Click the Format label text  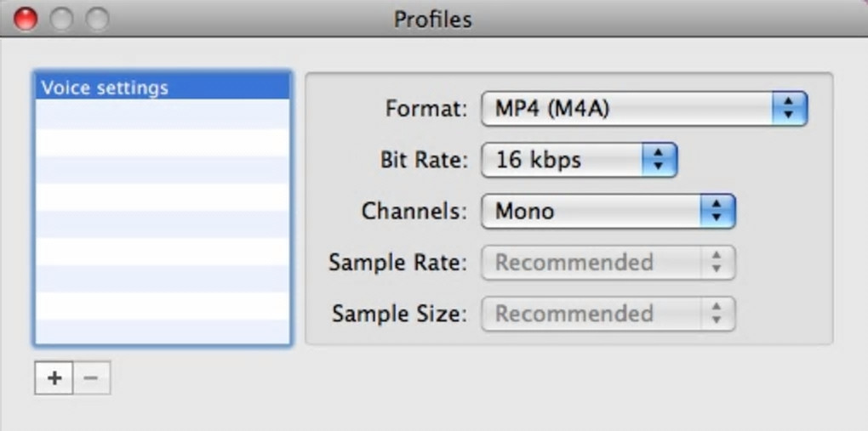point(426,109)
